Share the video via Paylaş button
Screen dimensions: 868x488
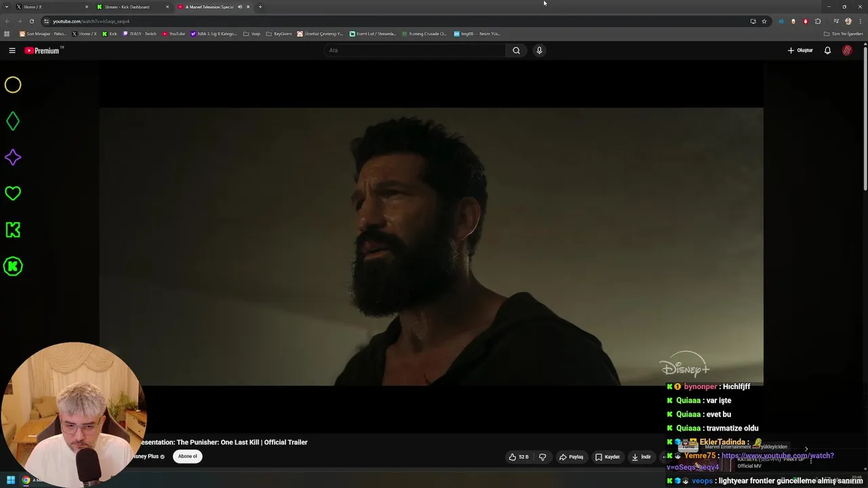571,457
